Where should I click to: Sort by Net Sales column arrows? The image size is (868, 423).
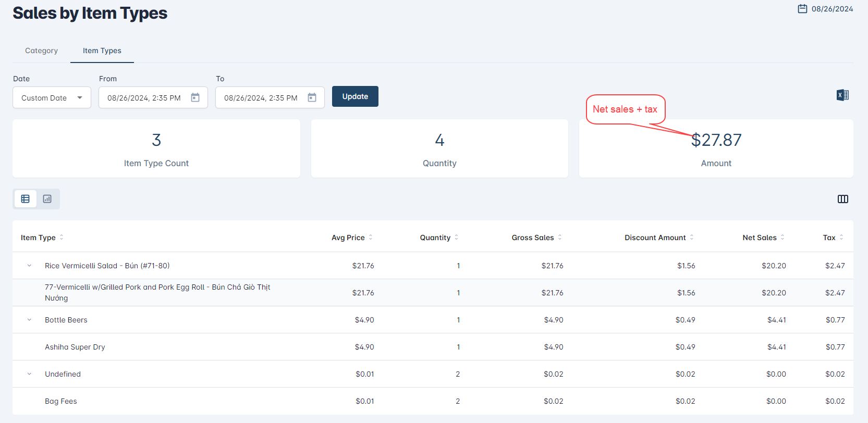point(782,238)
